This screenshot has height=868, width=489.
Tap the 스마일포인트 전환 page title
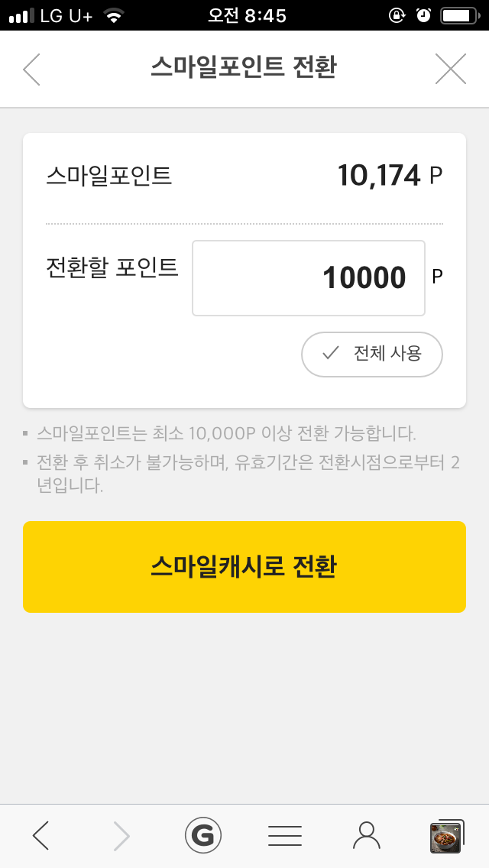[x=244, y=68]
